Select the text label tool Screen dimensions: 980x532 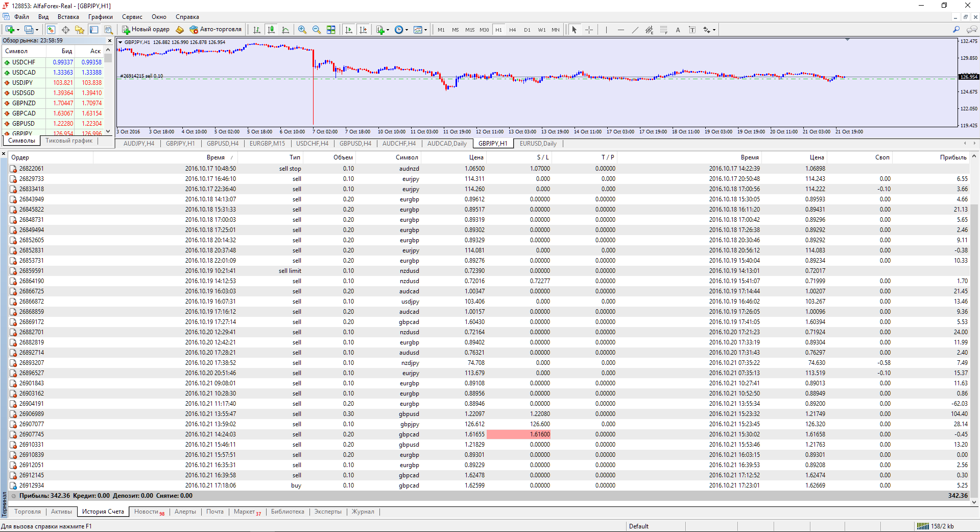click(x=692, y=30)
